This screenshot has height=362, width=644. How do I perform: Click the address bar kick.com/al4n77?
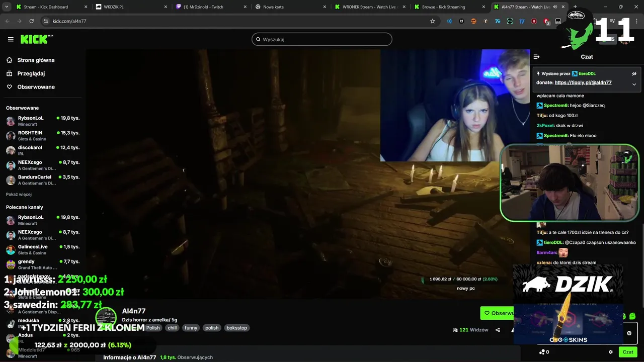69,21
